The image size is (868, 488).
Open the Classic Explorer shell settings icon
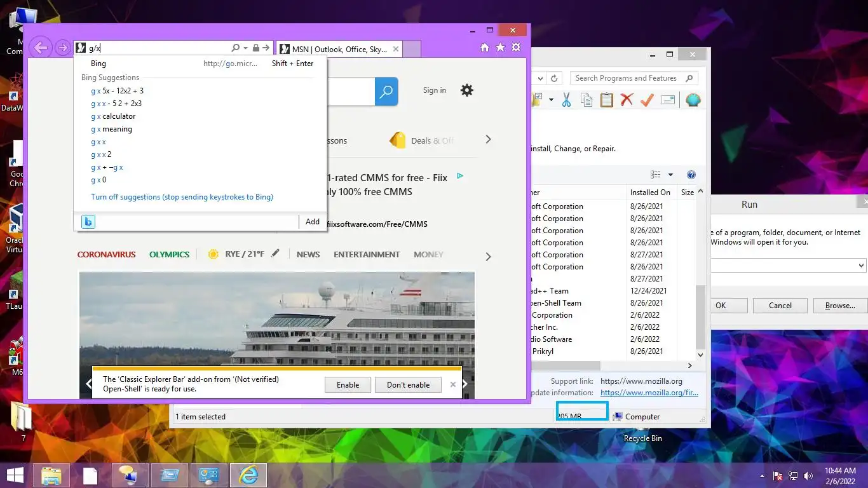pyautogui.click(x=693, y=100)
